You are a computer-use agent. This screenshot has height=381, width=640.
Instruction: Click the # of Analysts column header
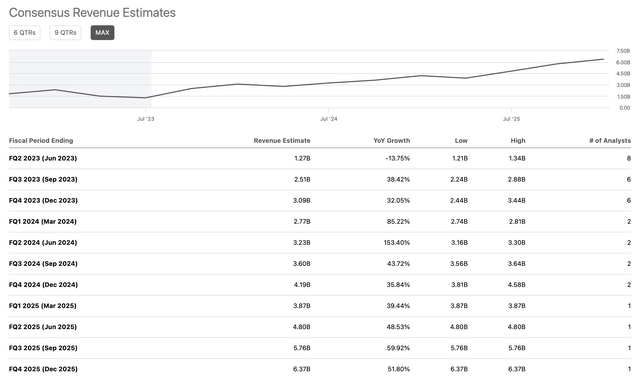coord(610,140)
